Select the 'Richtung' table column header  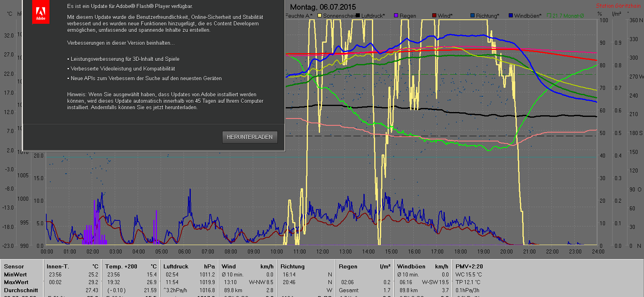pyautogui.click(x=293, y=266)
